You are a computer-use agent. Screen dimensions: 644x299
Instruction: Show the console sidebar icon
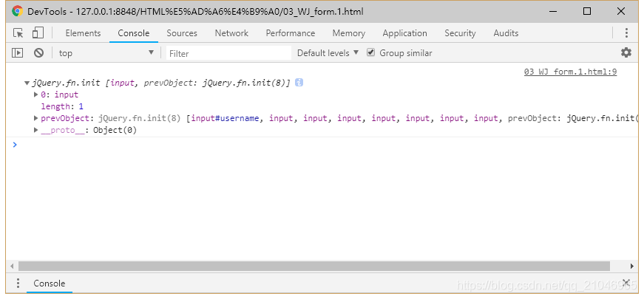coord(17,53)
